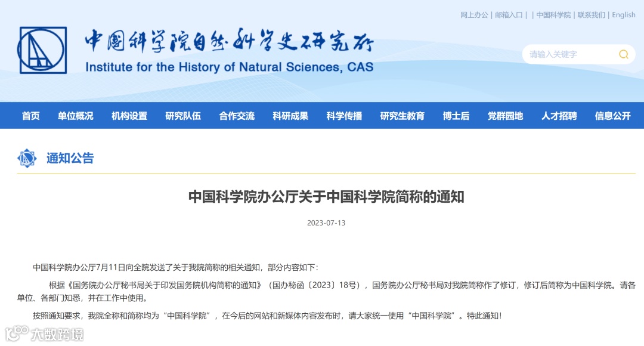This screenshot has height=346, width=644.
Task: Open the 人才招聘 menu
Action: click(559, 116)
